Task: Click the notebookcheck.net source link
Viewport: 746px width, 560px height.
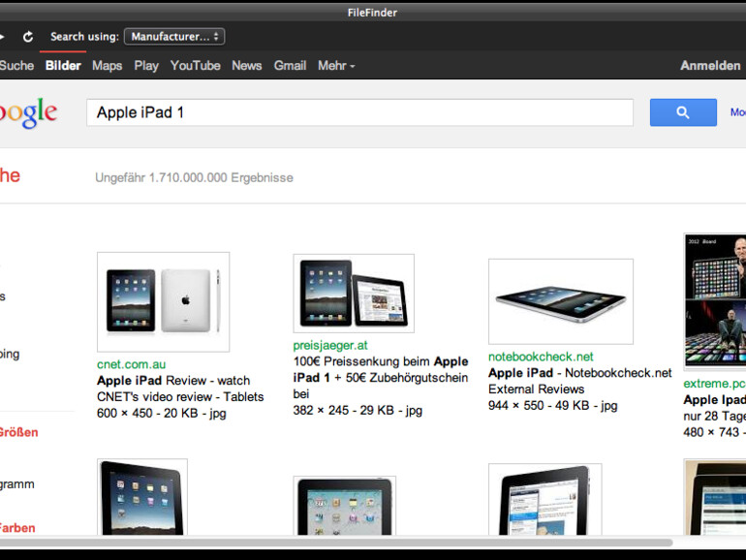Action: click(541, 357)
